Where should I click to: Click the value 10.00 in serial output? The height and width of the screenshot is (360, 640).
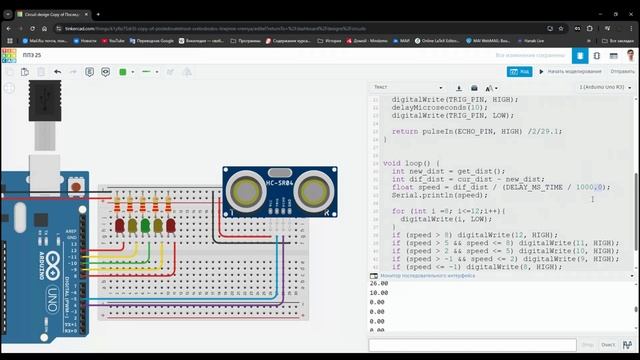click(x=379, y=293)
